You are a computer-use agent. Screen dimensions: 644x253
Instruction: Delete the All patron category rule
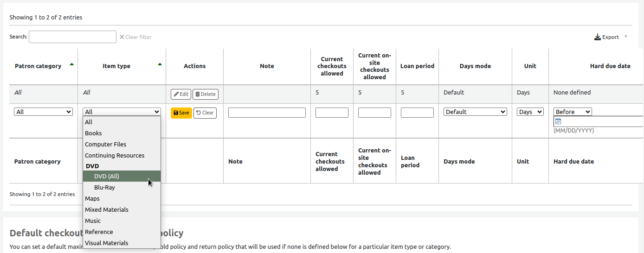pyautogui.click(x=205, y=94)
